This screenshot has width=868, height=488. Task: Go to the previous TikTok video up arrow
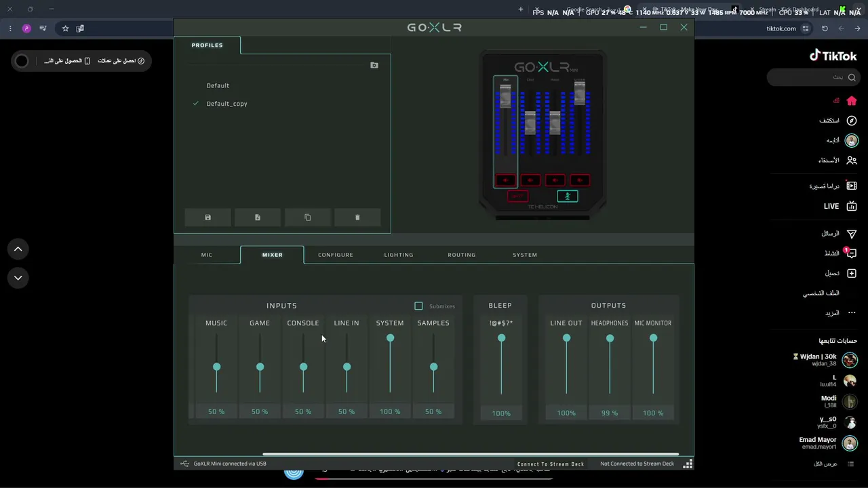click(18, 249)
